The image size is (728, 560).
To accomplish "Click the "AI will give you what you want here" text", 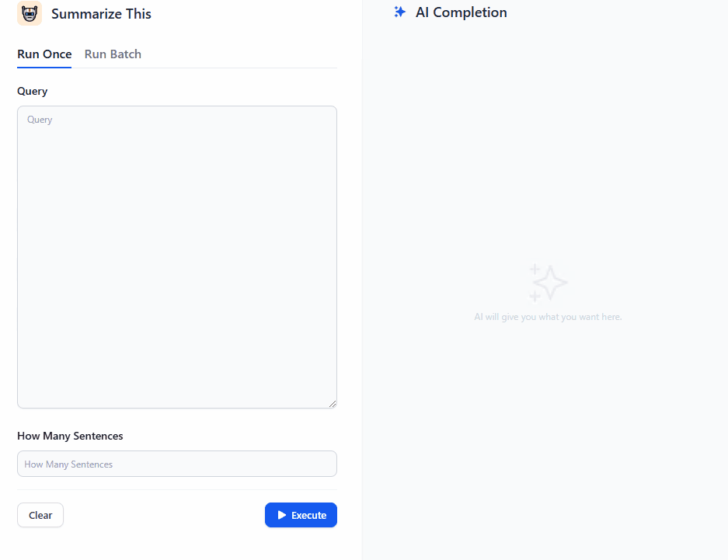I will 548,317.
